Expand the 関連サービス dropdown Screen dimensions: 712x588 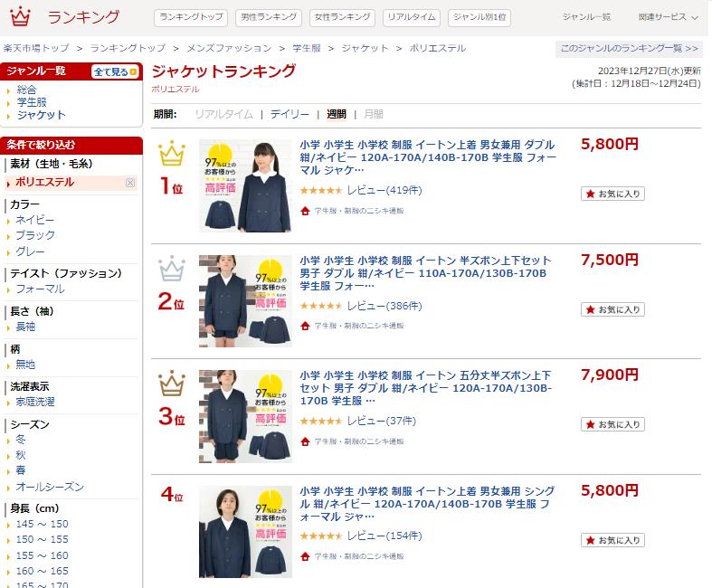point(668,17)
